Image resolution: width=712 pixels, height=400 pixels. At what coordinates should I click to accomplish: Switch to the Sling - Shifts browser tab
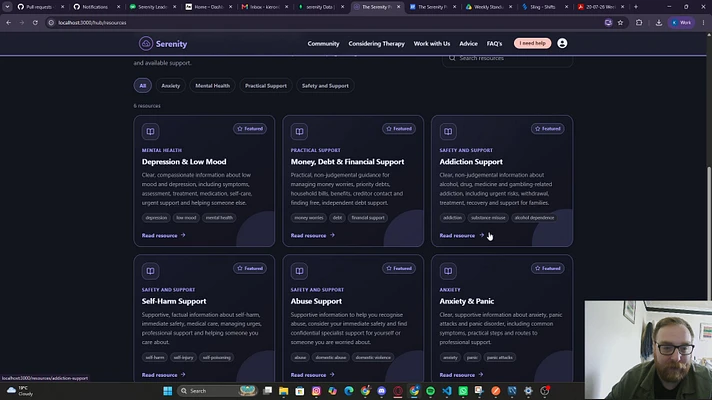(x=543, y=7)
